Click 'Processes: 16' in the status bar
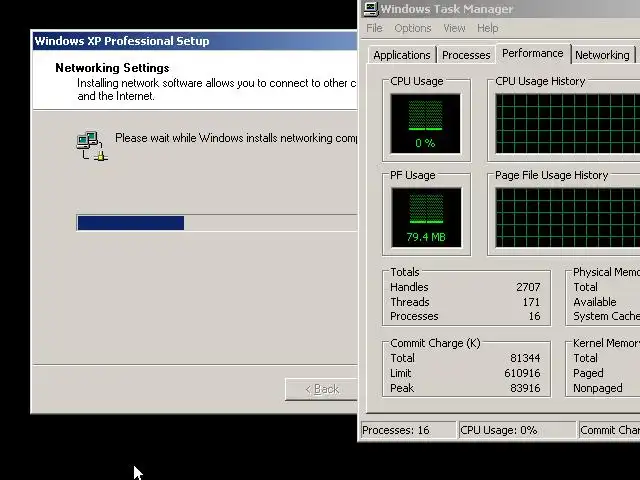This screenshot has width=640, height=480. 408,430
